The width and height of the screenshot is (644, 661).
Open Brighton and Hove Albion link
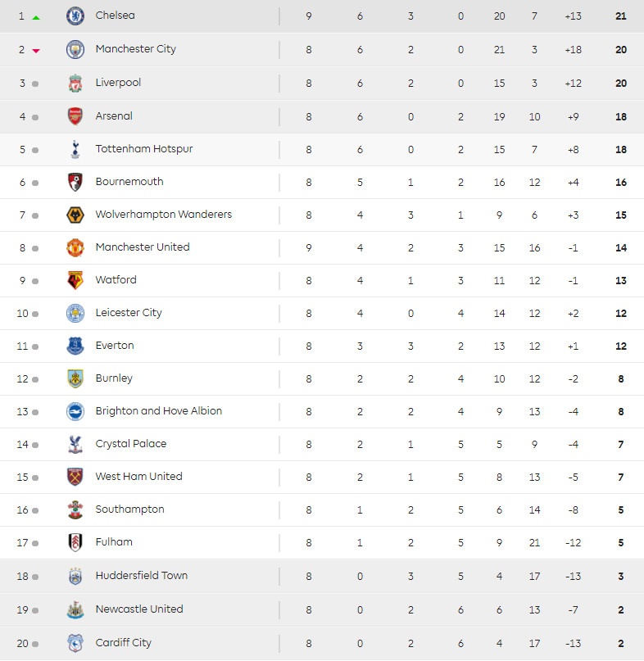pos(159,411)
